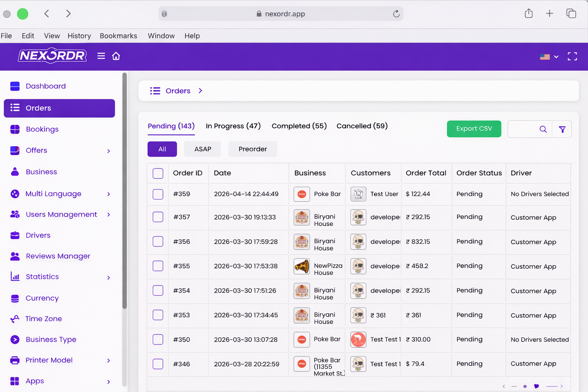
Task: Click the privacy shield icon in address bar
Action: [164, 14]
